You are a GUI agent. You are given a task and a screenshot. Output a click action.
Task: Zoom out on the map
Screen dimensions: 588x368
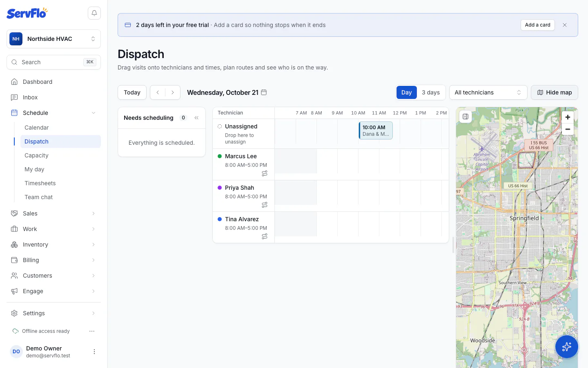(568, 129)
